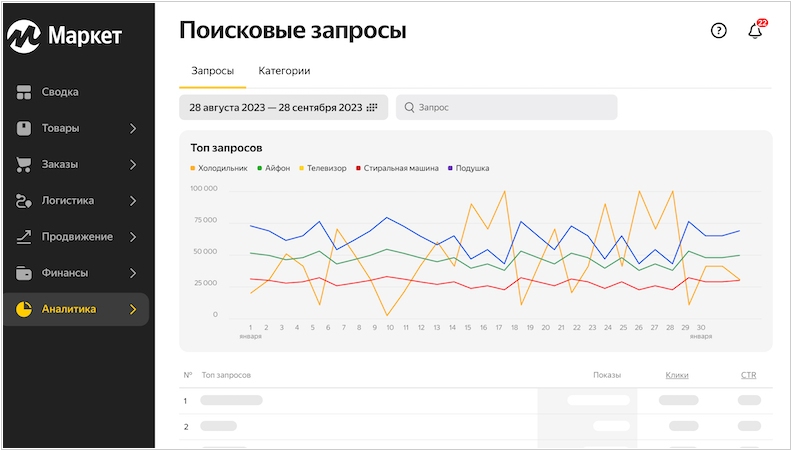791x450 pixels.
Task: Open the Логистика route icon
Action: [x=24, y=201]
